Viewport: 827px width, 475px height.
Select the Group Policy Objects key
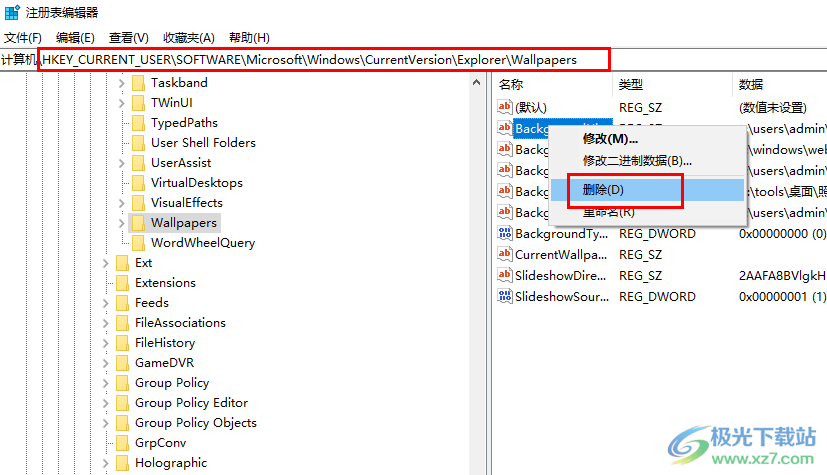(196, 423)
